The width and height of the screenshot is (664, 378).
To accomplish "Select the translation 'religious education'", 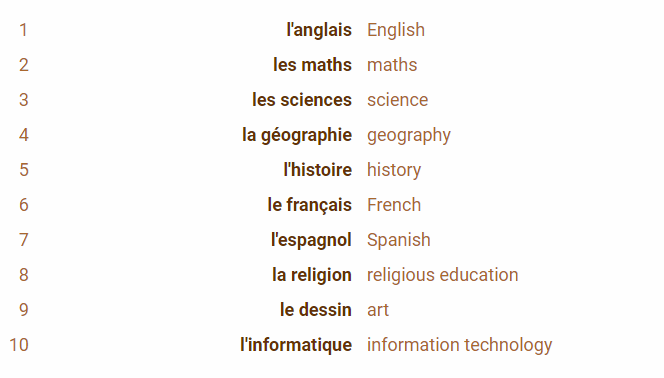I will point(443,275).
